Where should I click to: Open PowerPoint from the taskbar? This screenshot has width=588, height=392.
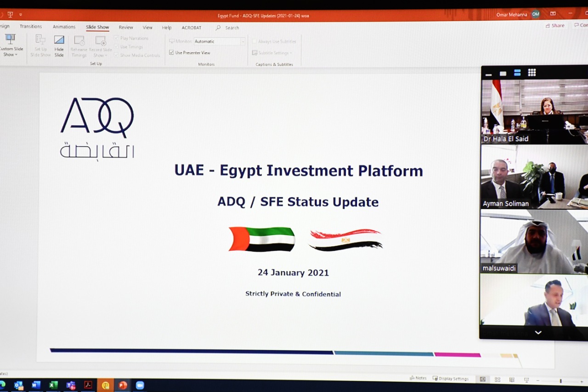click(x=122, y=385)
